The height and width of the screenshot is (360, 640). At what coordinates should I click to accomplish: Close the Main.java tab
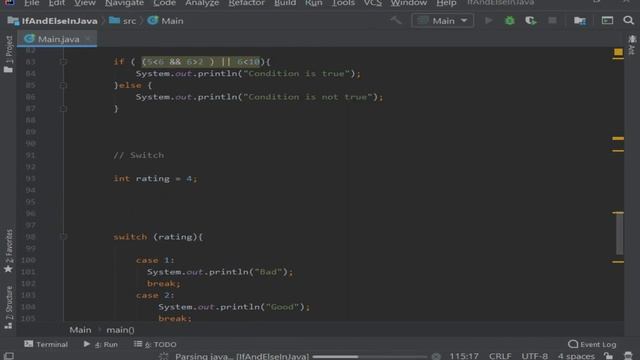[88, 39]
